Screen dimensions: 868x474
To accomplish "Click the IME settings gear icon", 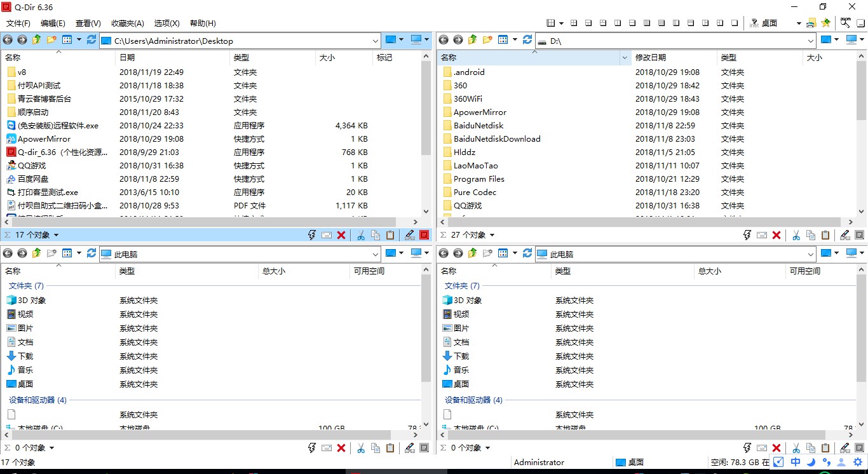I will [858, 463].
